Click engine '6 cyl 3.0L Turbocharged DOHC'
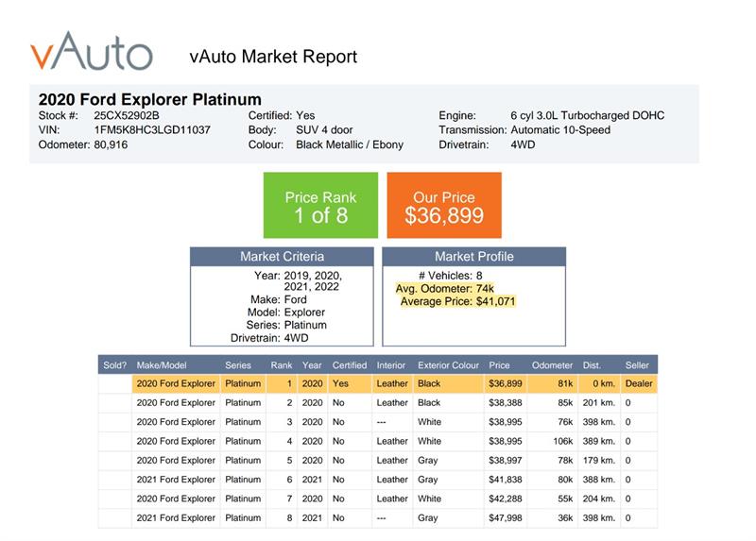 pos(587,115)
